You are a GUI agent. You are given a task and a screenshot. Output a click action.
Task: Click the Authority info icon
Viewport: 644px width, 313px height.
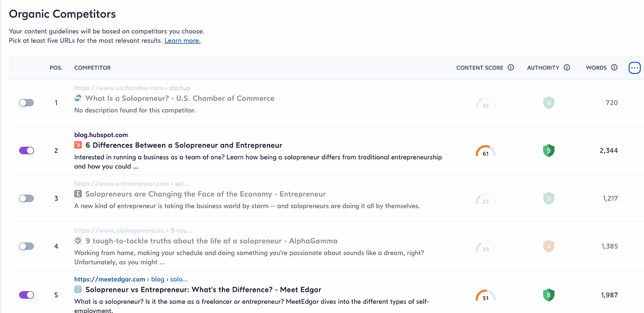(567, 67)
